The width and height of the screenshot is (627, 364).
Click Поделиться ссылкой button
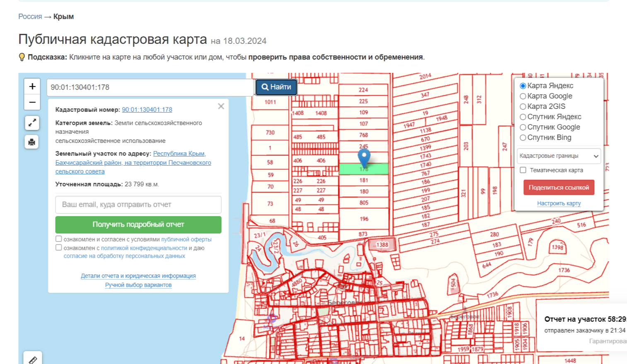coord(559,188)
